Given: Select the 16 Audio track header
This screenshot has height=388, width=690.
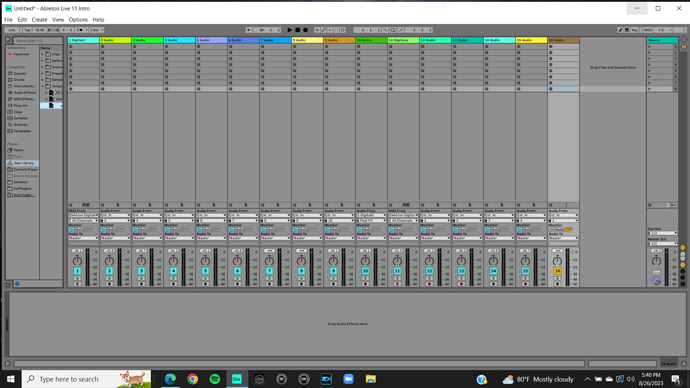Looking at the screenshot, I should point(563,40).
